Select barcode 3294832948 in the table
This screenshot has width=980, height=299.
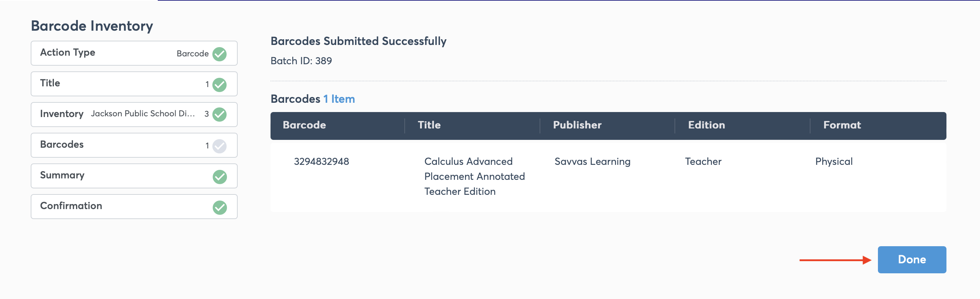tap(322, 162)
